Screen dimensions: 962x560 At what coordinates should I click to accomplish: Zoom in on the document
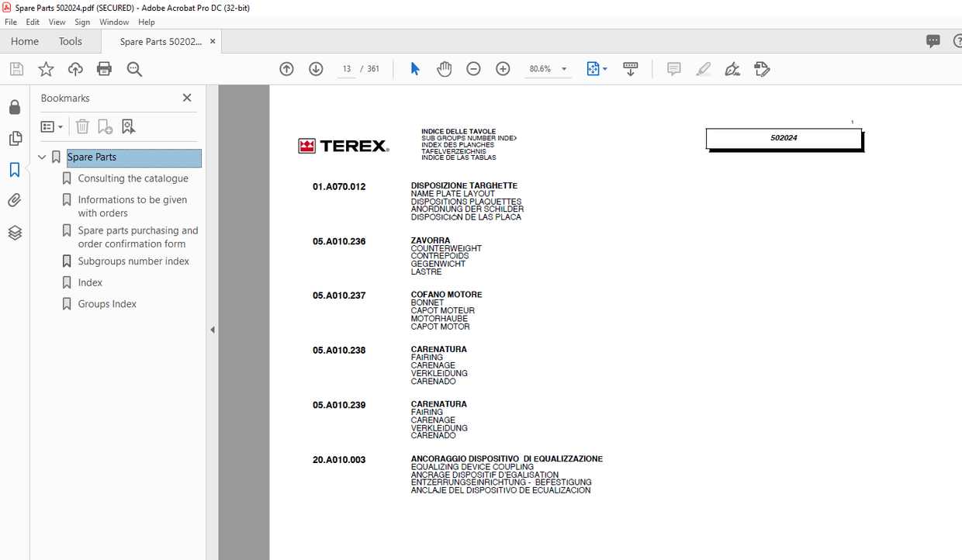tap(503, 68)
